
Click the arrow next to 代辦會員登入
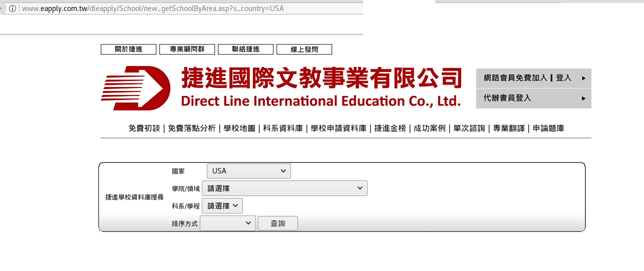pos(583,98)
